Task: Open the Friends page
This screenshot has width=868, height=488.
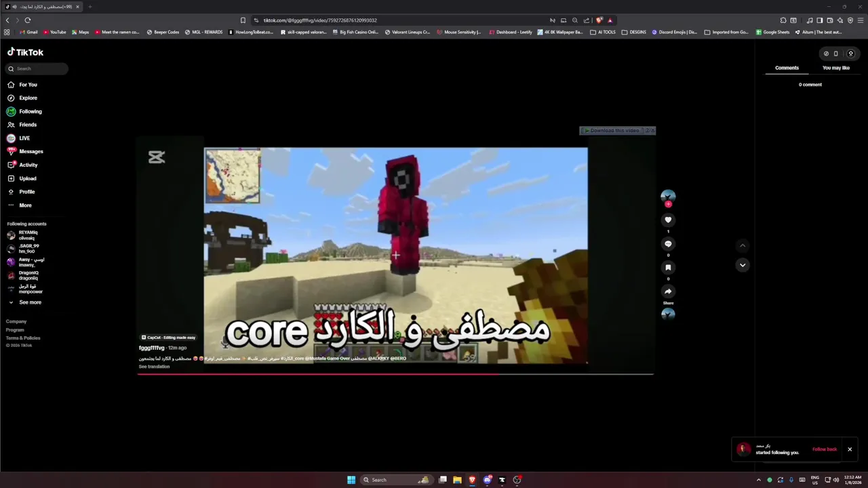Action: coord(22,125)
